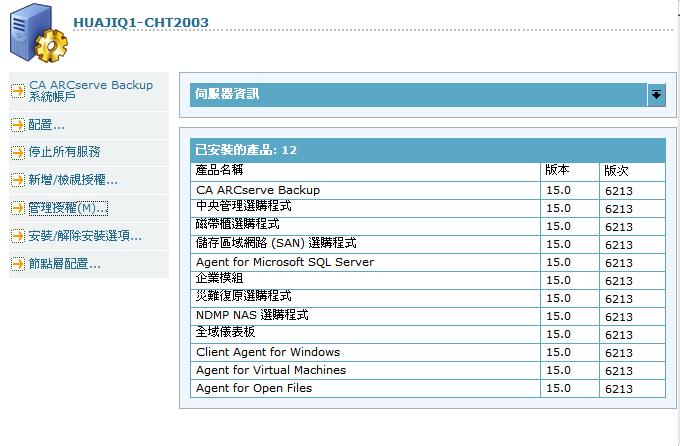Click arrow icon next to 新增/檢視授權...
680x446 pixels.
point(18,180)
